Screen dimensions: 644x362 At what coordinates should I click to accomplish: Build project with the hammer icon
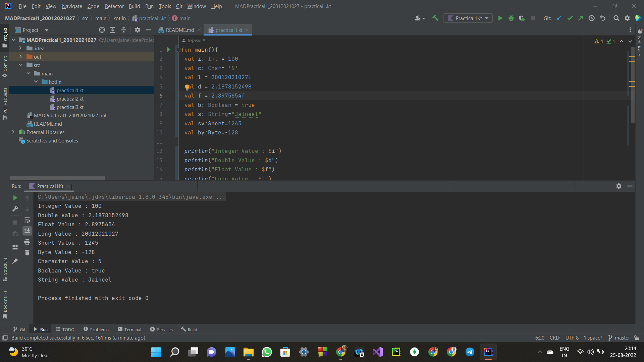[x=435, y=18]
